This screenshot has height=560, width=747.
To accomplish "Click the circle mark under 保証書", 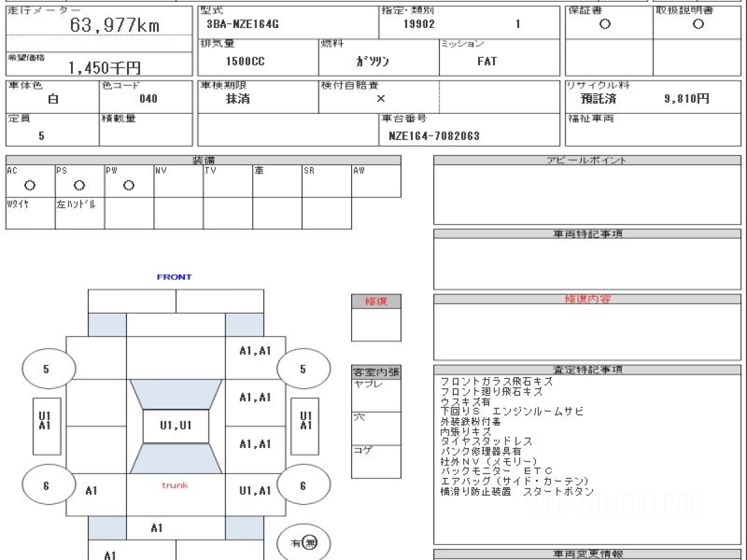I will point(604,24).
